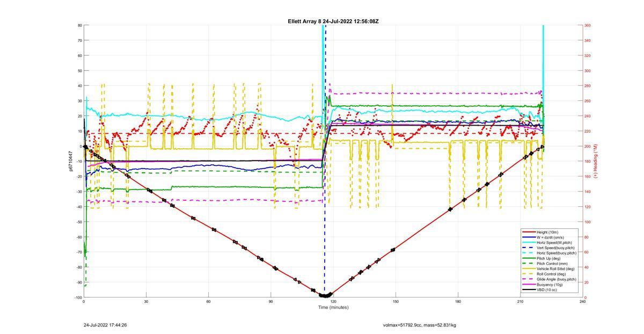
Task: Click the left axis tick label "-50"
Action: point(79,222)
